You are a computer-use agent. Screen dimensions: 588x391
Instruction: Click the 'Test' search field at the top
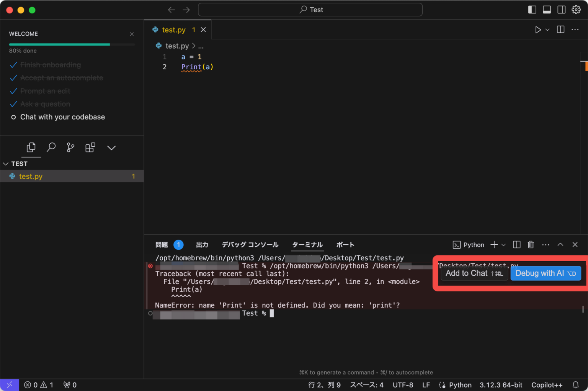pyautogui.click(x=310, y=10)
